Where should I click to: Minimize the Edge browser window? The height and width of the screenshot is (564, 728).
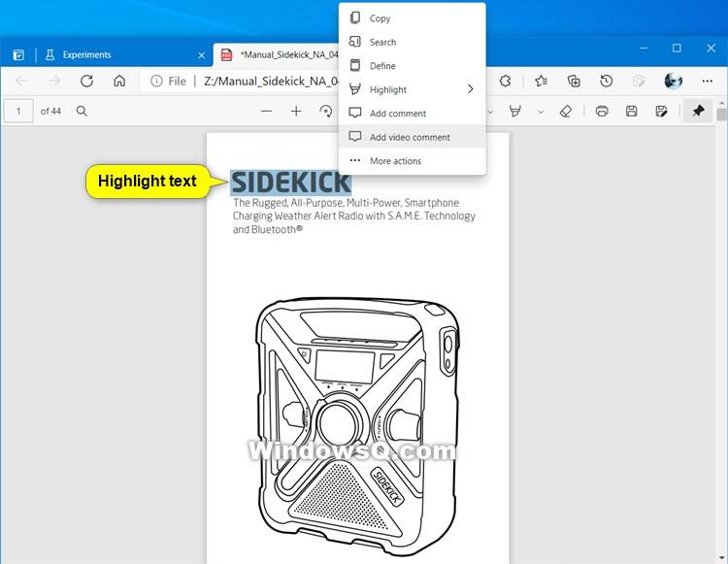pyautogui.click(x=644, y=49)
